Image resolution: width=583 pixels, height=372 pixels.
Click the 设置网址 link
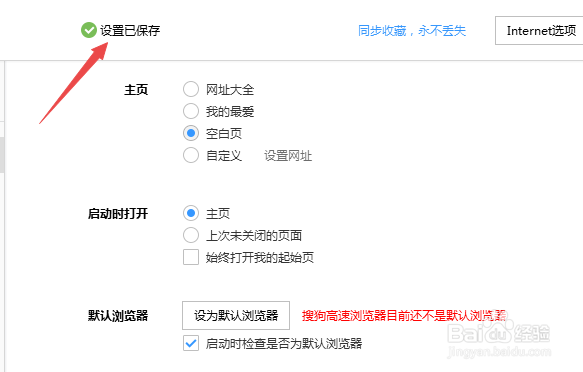(288, 155)
